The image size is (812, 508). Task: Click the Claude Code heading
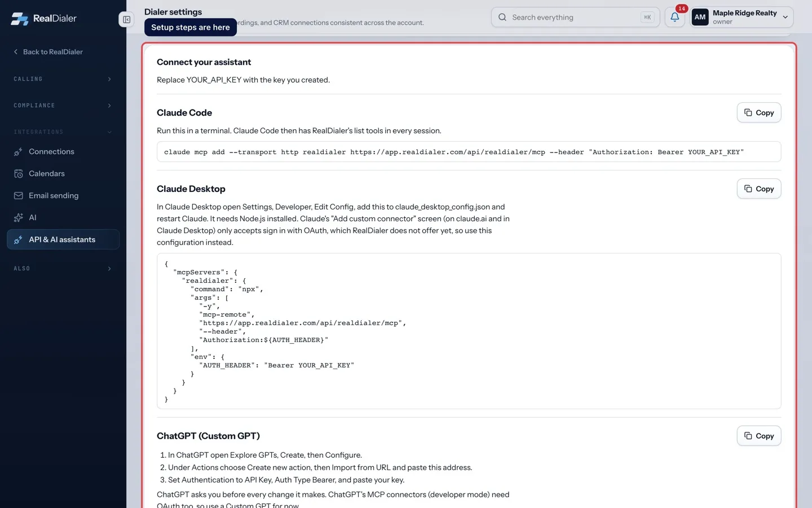pyautogui.click(x=184, y=113)
